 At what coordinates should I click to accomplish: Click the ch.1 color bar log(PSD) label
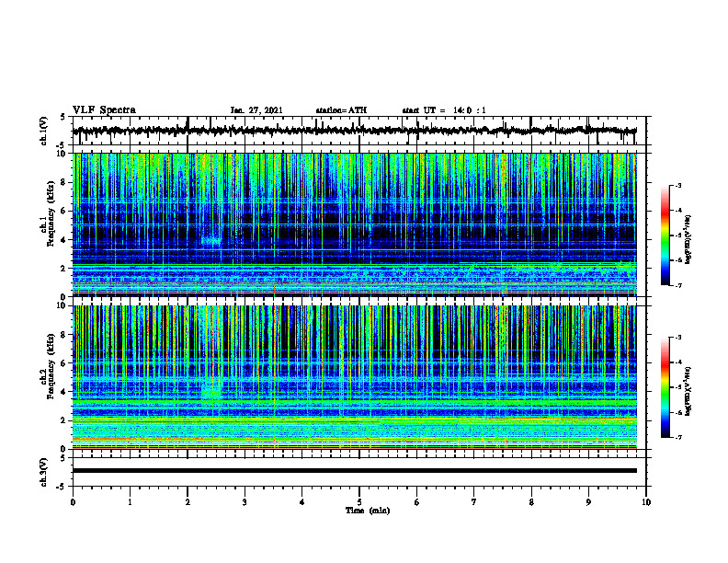pos(689,239)
